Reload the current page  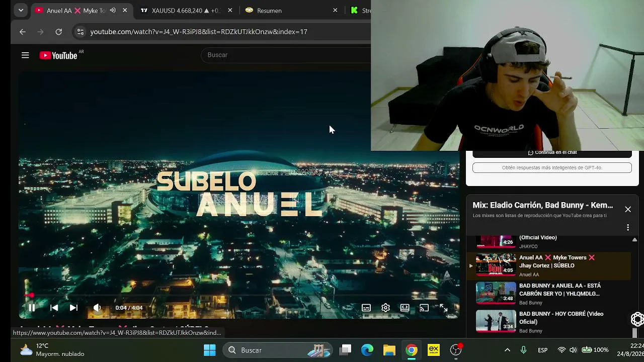[59, 32]
